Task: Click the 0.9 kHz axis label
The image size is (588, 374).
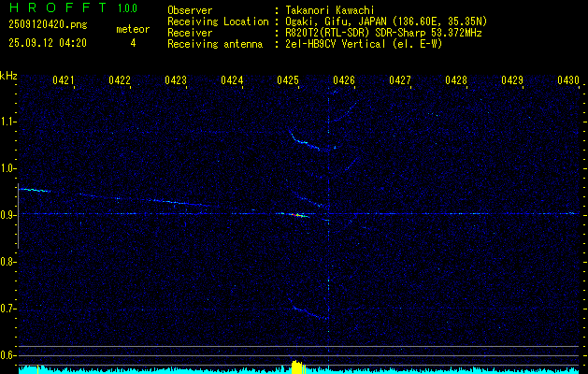Action: (7, 215)
